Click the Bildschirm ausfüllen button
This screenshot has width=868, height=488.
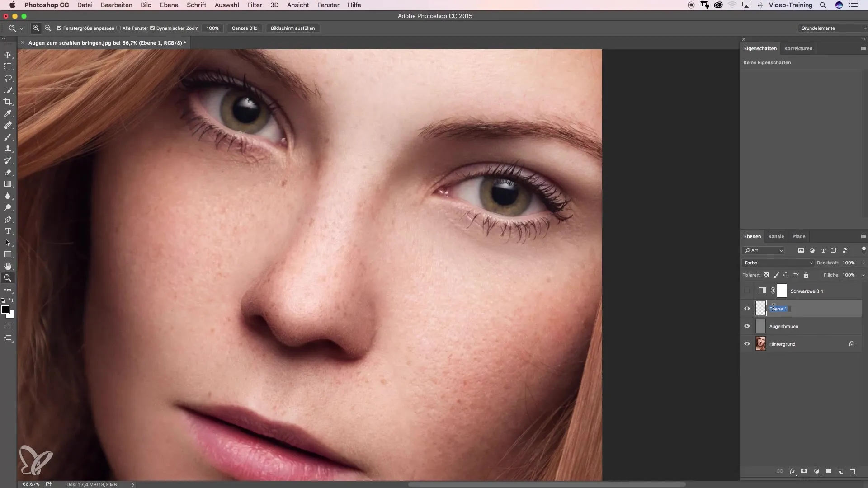click(x=293, y=28)
